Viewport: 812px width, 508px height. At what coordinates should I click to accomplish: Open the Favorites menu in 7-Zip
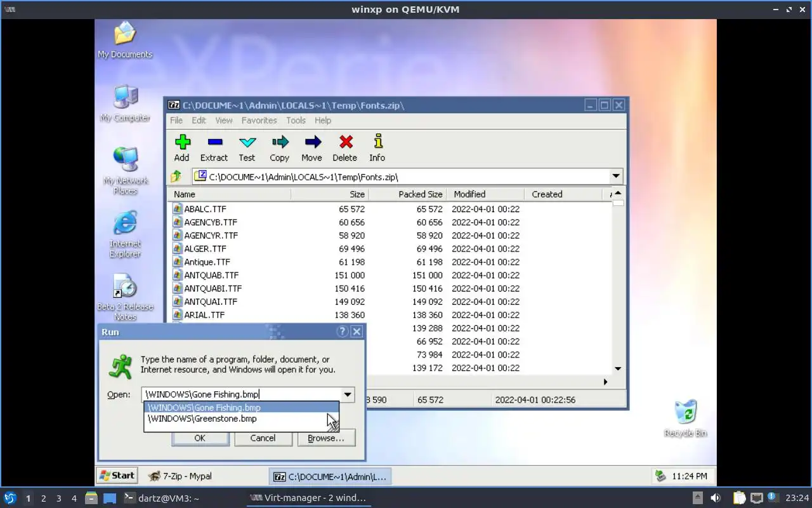[259, 120]
